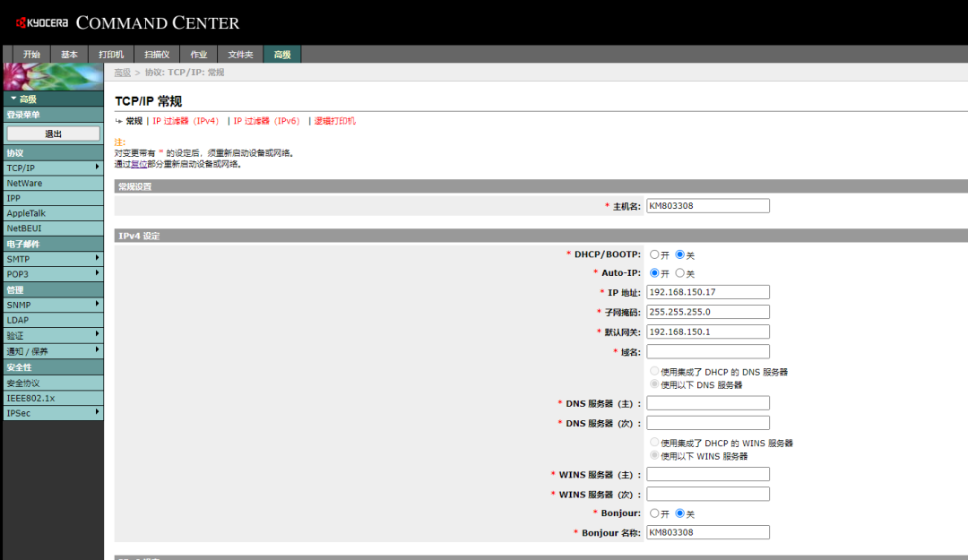
Task: Open the 开始 tab
Action: click(31, 55)
